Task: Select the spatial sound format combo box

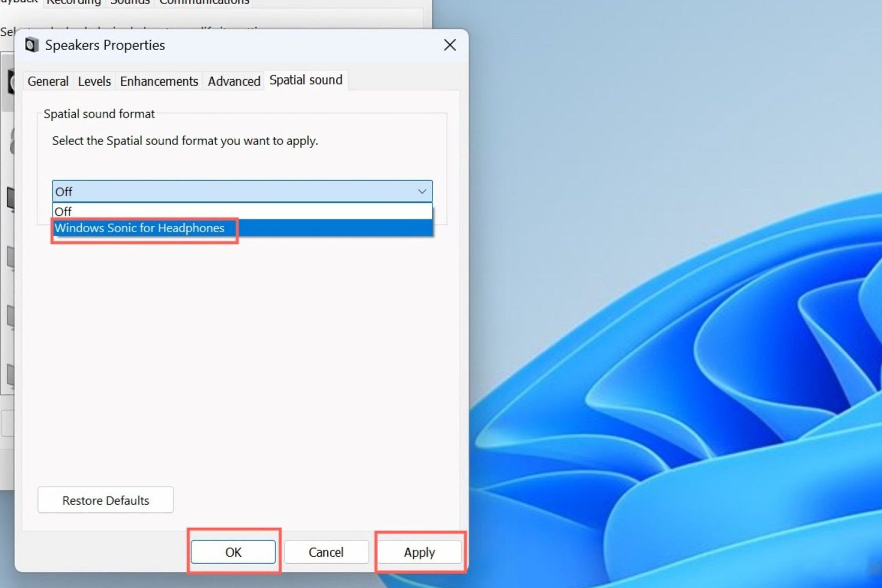Action: [x=242, y=191]
